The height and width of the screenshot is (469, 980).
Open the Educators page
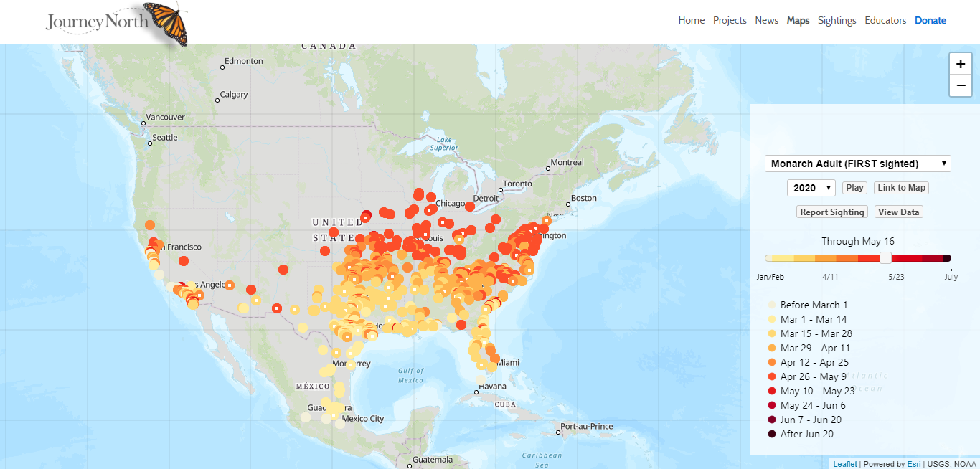click(885, 20)
